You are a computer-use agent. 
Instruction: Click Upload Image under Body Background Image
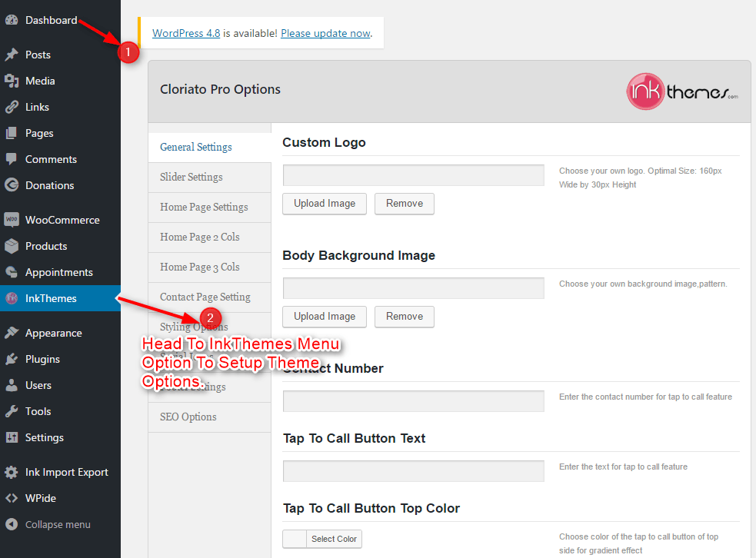(325, 317)
